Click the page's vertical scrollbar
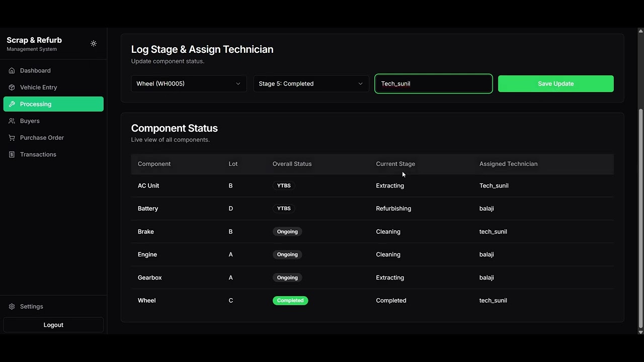Viewport: 644px width, 362px height. [x=640, y=219]
